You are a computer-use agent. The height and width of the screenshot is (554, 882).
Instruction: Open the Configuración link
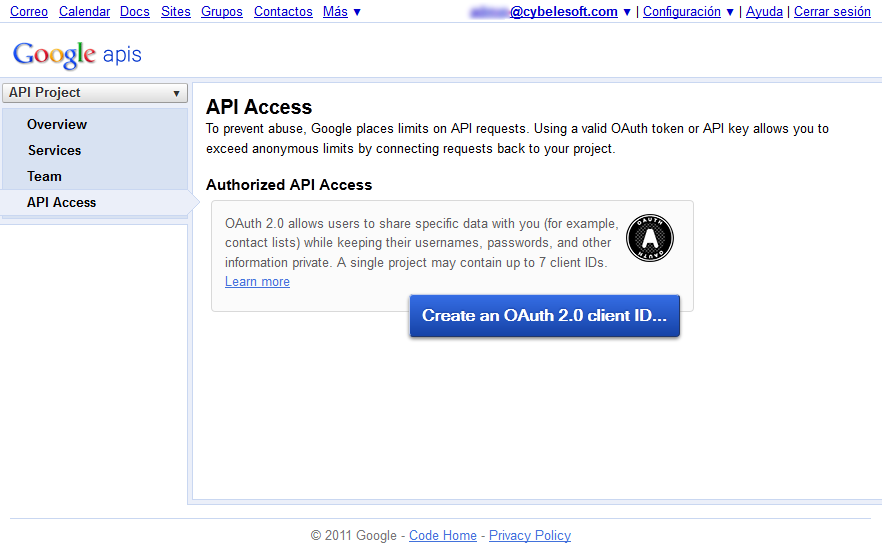pos(682,12)
